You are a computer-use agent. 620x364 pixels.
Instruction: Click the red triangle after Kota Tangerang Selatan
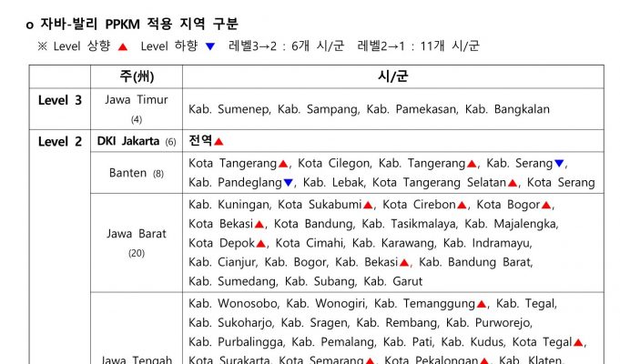[x=513, y=183]
